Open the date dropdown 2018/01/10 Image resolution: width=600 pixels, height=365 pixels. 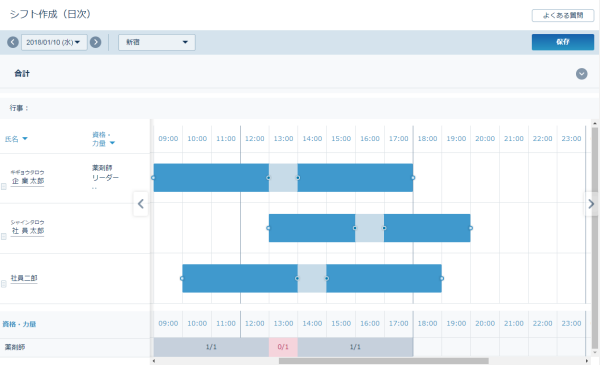coord(54,42)
